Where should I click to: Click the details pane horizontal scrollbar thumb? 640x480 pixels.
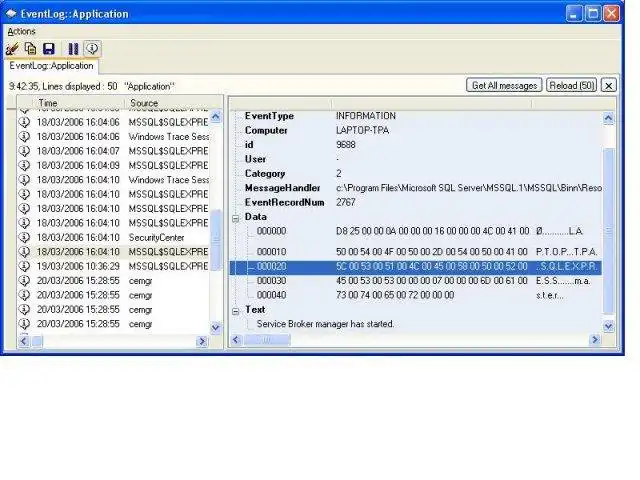coord(267,340)
